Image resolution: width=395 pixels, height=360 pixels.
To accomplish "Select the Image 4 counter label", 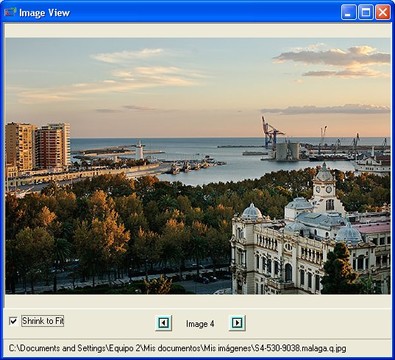I will tap(200, 324).
